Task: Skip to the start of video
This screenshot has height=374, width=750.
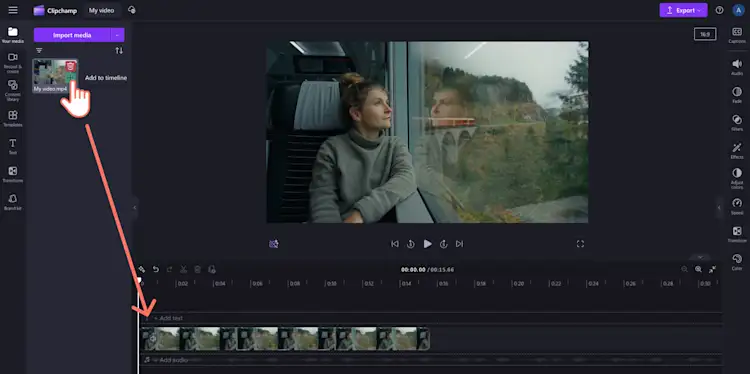Action: 395,244
